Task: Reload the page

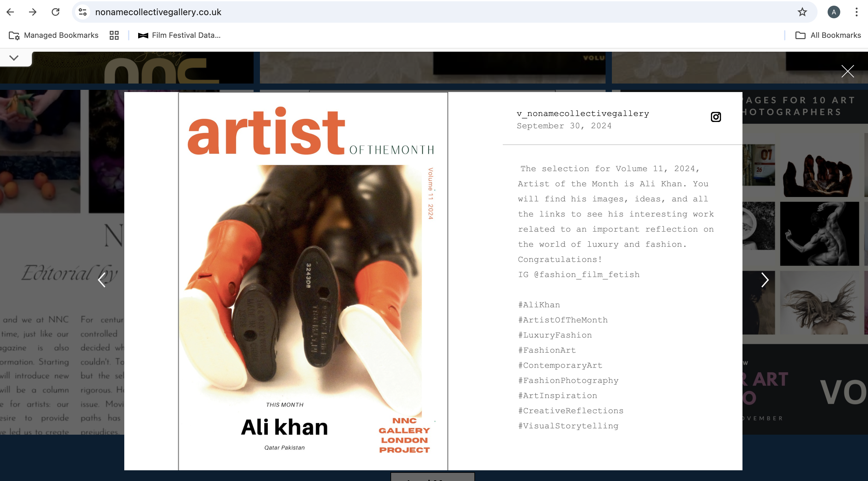Action: (56, 12)
